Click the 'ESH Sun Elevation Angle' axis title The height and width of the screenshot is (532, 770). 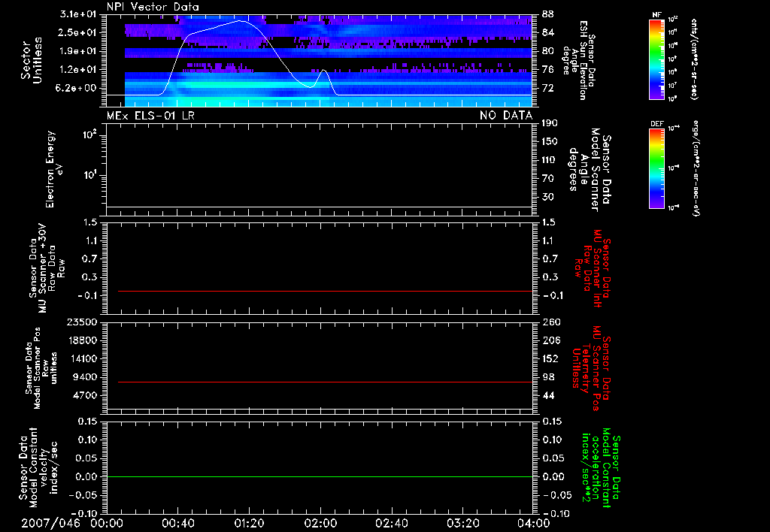click(x=579, y=60)
